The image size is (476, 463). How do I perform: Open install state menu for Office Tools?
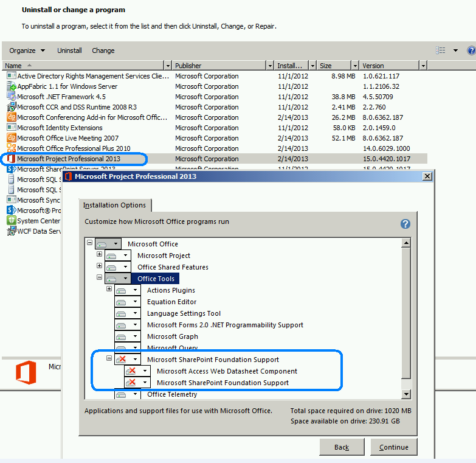[118, 279]
